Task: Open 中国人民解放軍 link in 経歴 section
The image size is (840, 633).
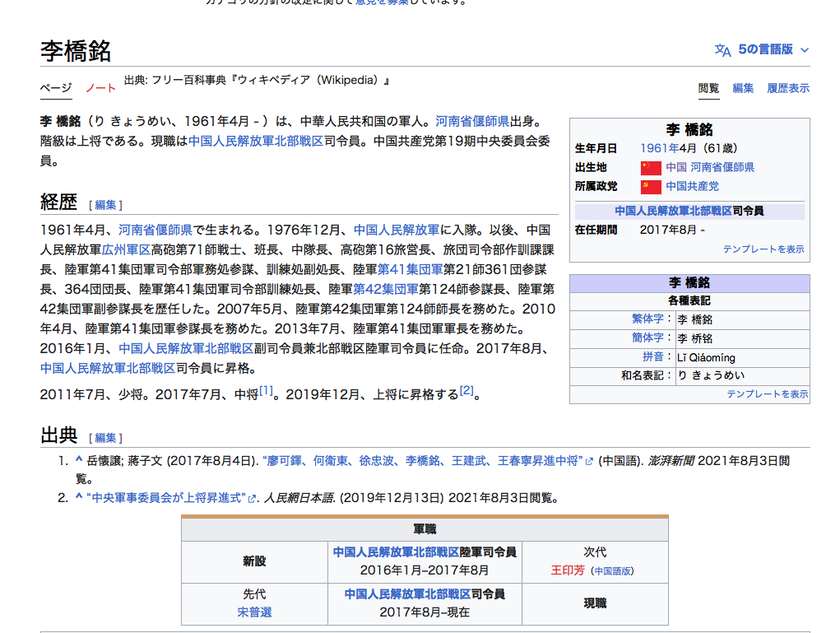Action: point(397,230)
